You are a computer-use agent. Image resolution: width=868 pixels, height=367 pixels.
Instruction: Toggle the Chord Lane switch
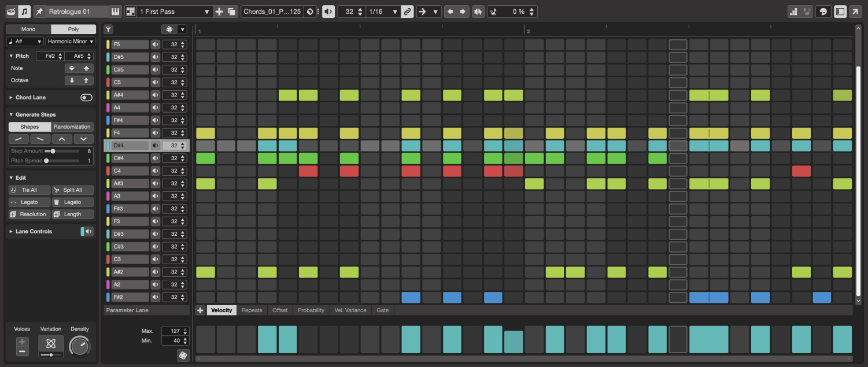(x=86, y=98)
